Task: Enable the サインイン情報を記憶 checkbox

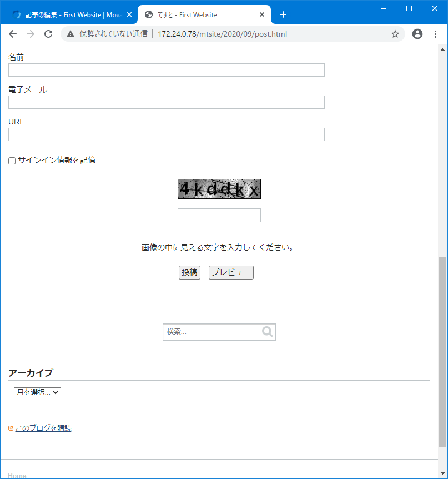Action: click(12, 161)
